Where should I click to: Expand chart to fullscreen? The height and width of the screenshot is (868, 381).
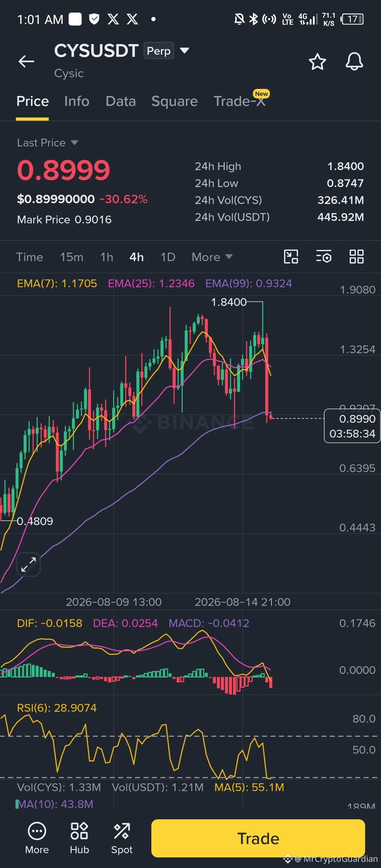29,565
